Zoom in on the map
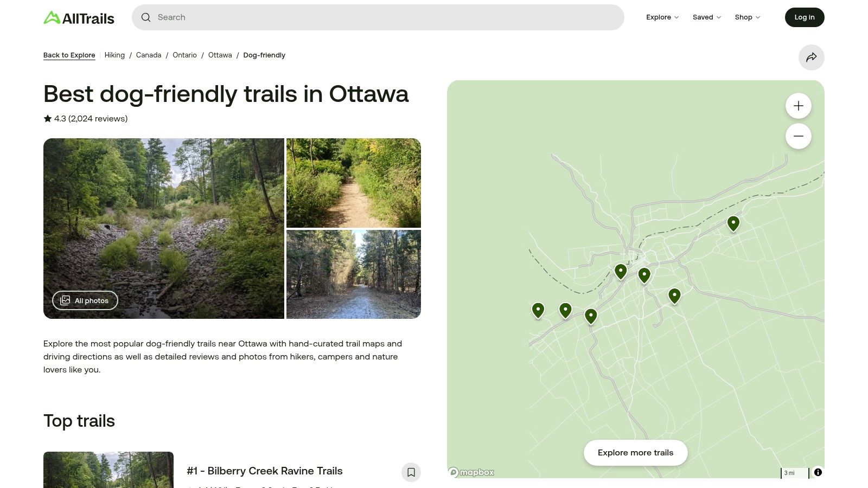 798,106
